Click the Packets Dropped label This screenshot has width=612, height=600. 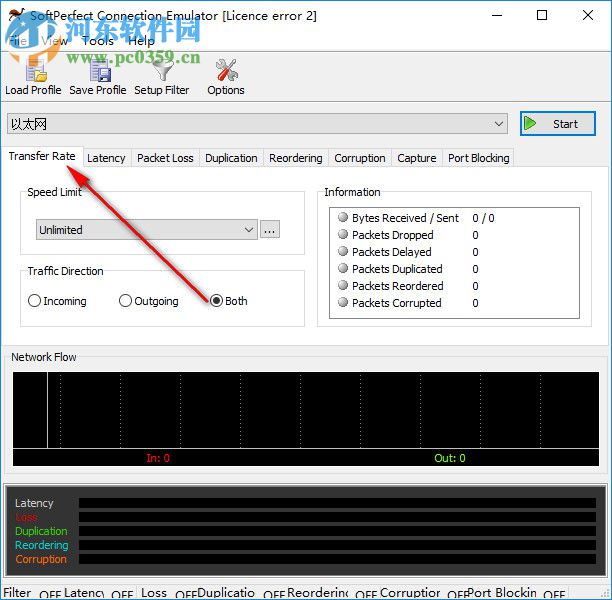(x=393, y=235)
